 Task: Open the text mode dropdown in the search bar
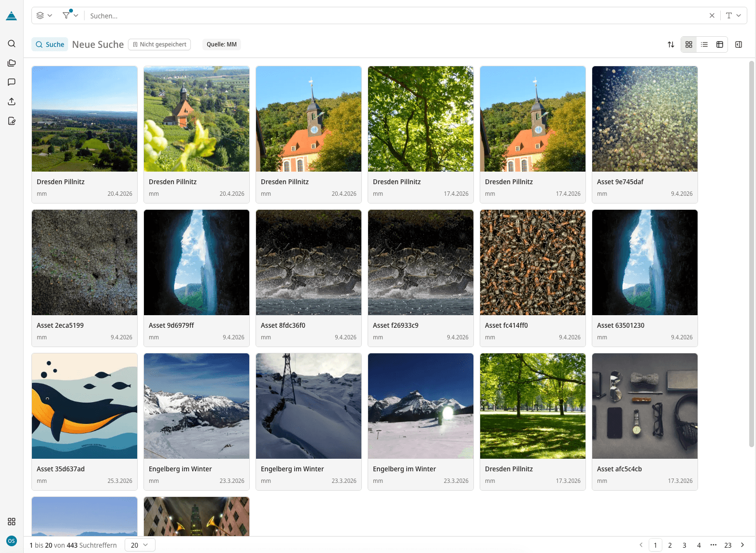pyautogui.click(x=733, y=15)
